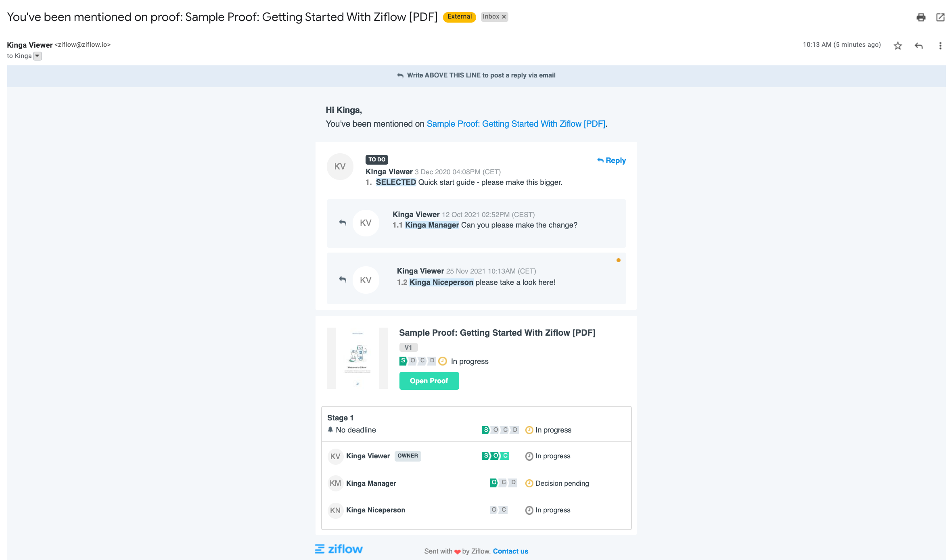Click the Contact us link in the footer
This screenshot has width=949, height=560.
(x=510, y=551)
